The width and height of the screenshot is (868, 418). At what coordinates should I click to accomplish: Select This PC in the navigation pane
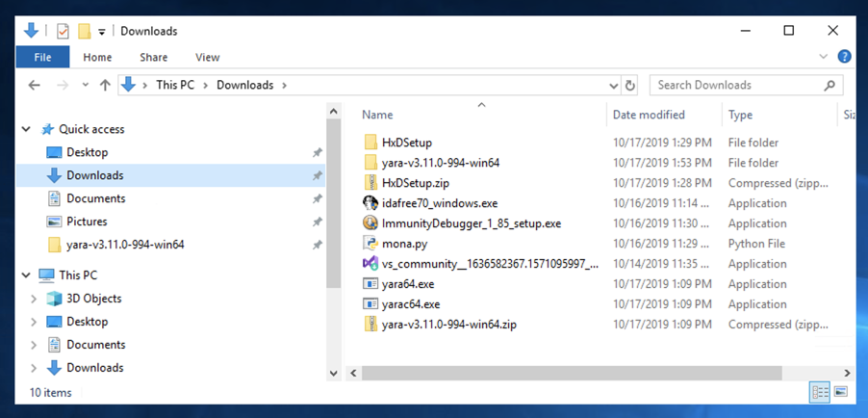pos(78,274)
